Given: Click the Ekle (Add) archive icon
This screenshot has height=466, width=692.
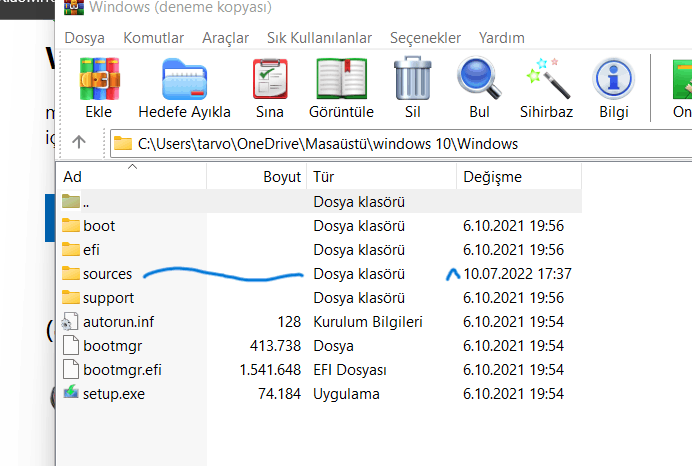Looking at the screenshot, I should (98, 80).
